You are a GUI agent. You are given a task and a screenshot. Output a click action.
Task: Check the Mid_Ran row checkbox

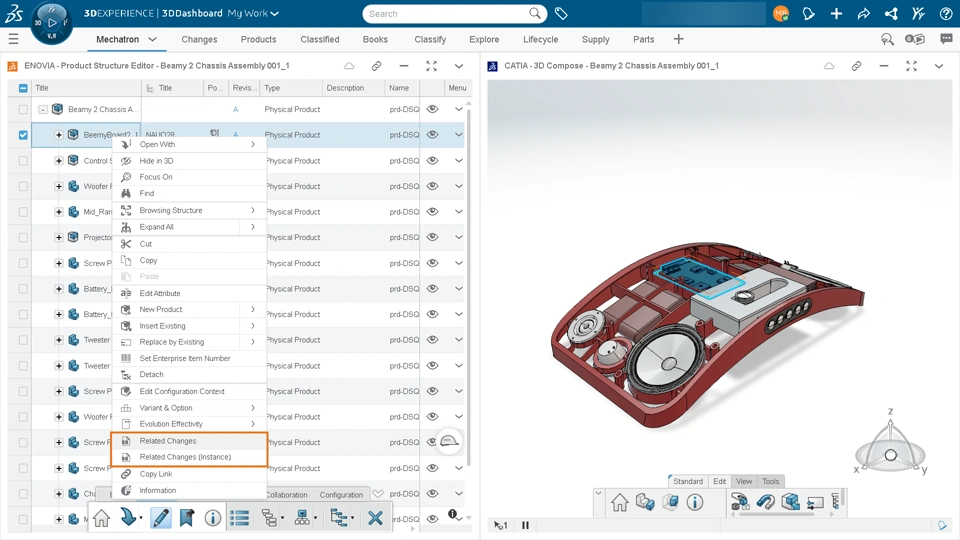23,212
